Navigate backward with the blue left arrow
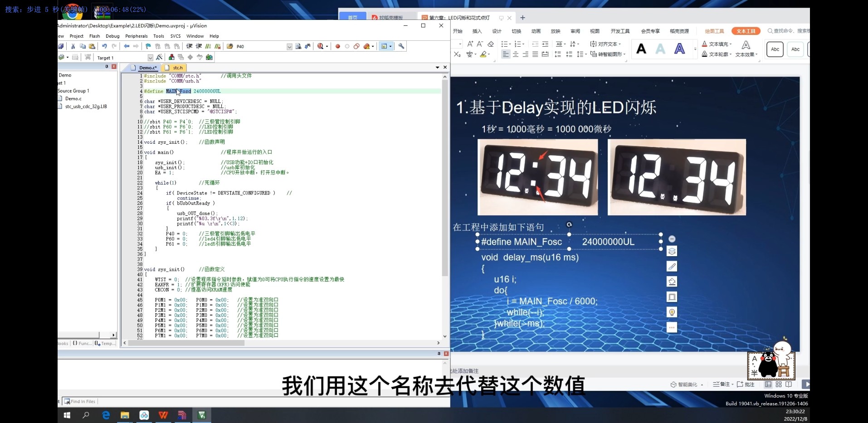Image resolution: width=868 pixels, height=423 pixels. point(127,46)
